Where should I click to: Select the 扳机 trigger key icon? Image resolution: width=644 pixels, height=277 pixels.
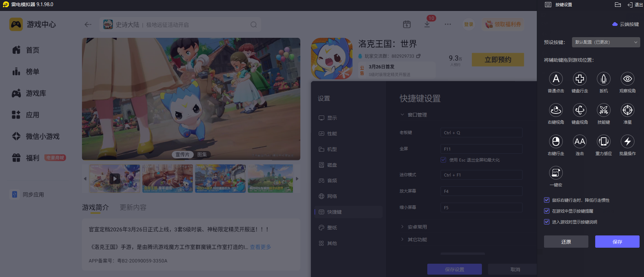pyautogui.click(x=603, y=79)
